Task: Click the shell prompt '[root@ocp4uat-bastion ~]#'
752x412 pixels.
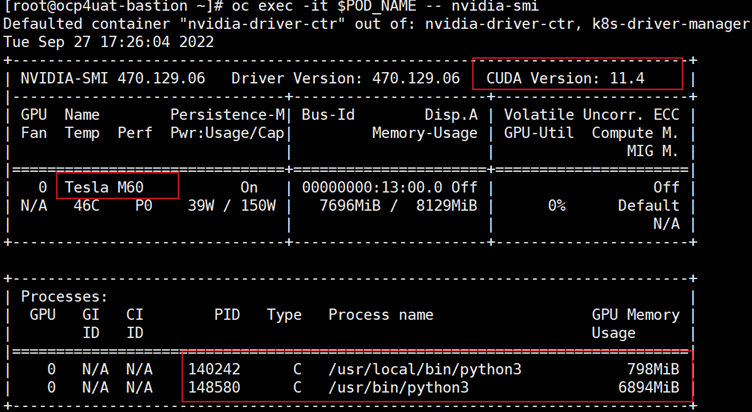Action: [113, 6]
